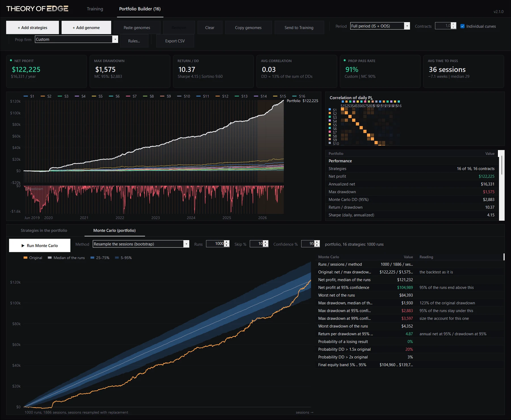
Task: Click the Prop Pass Rate 91% card
Action: click(380, 71)
